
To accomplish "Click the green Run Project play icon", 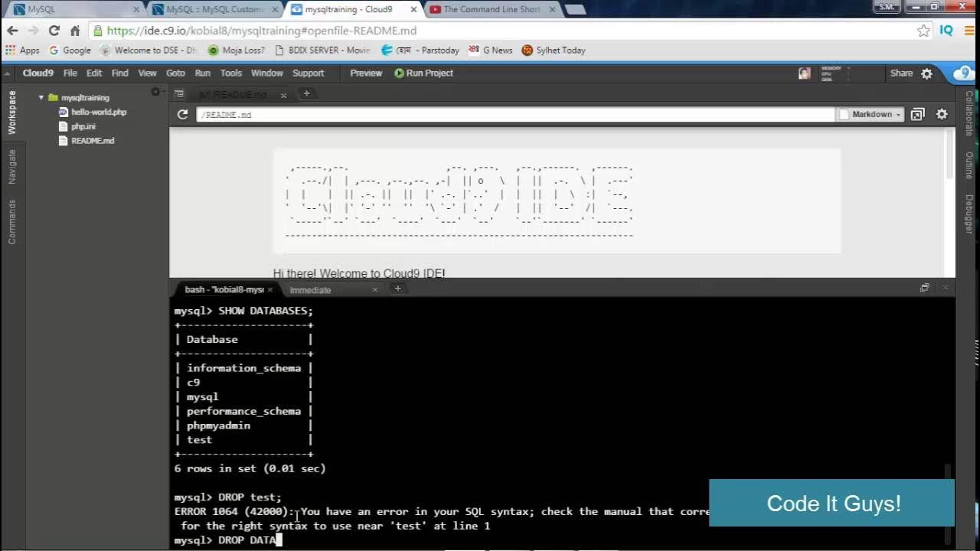I will click(399, 73).
